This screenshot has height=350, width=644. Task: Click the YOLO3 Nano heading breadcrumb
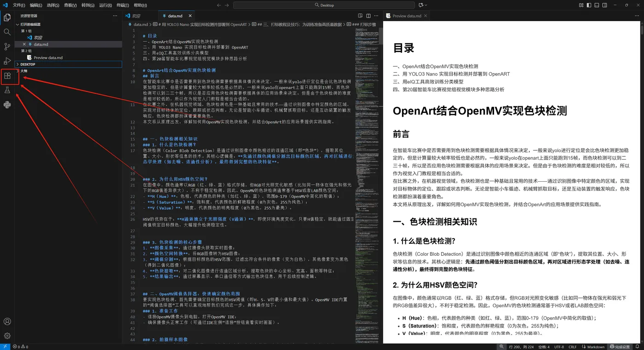[x=202, y=24]
